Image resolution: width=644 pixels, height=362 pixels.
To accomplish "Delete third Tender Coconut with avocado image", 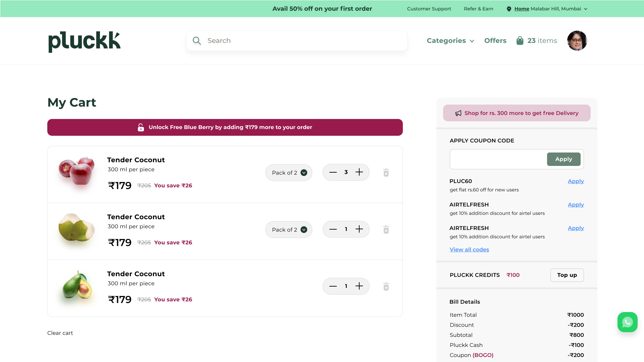I will pos(386,287).
